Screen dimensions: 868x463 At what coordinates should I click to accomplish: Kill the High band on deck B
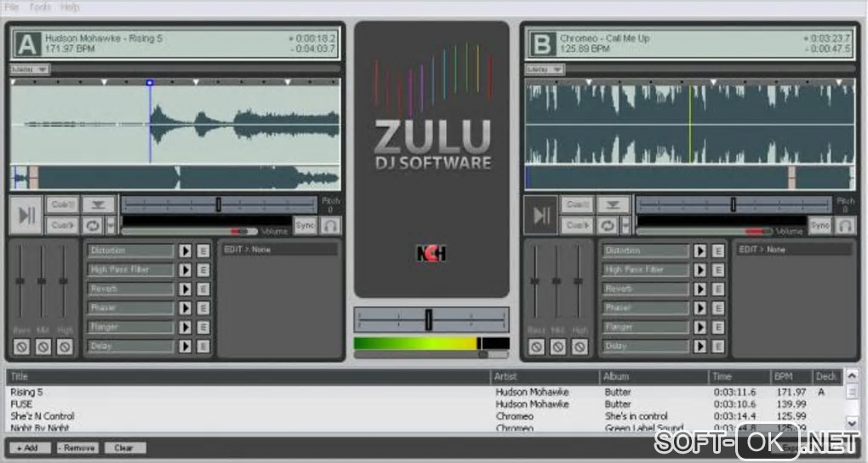580,347
